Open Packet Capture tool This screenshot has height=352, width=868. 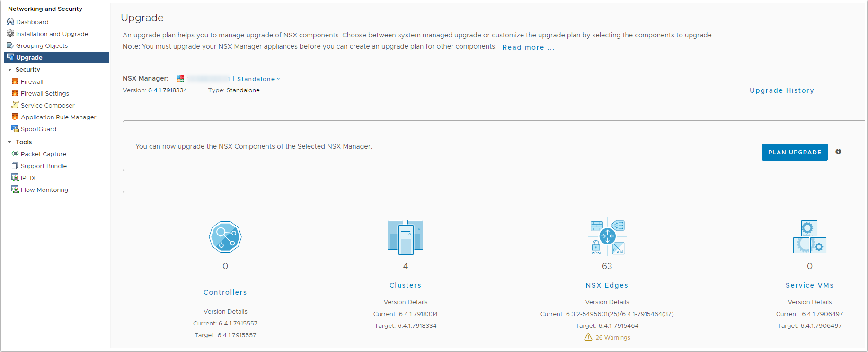(44, 154)
